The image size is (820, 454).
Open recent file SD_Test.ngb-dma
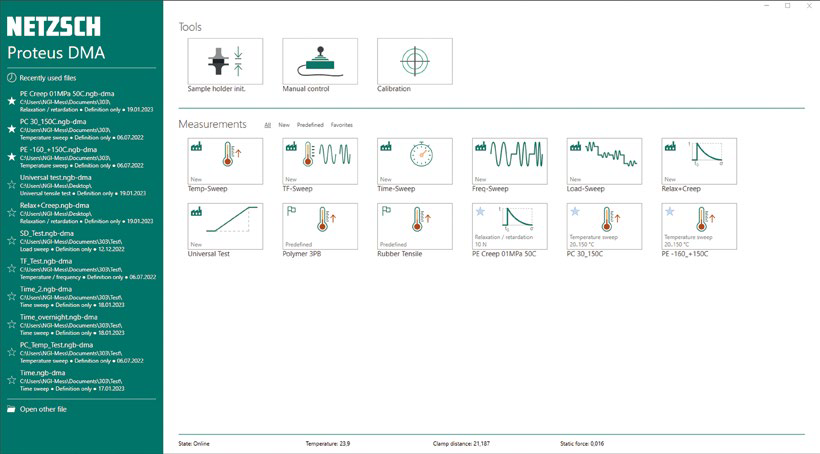(72, 241)
